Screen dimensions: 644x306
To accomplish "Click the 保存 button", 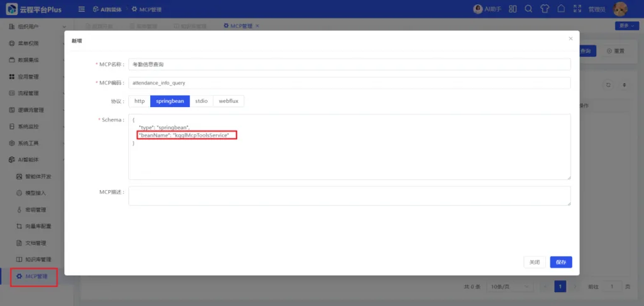I will (561, 262).
